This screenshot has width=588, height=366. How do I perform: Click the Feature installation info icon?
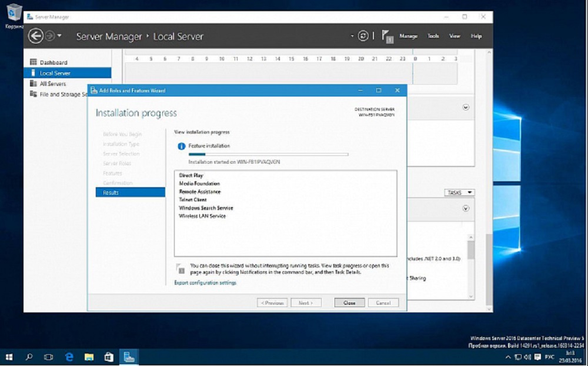point(182,147)
